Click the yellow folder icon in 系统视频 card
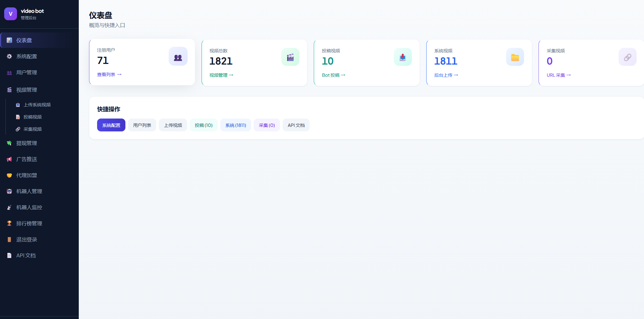The height and width of the screenshot is (319, 644). [515, 57]
